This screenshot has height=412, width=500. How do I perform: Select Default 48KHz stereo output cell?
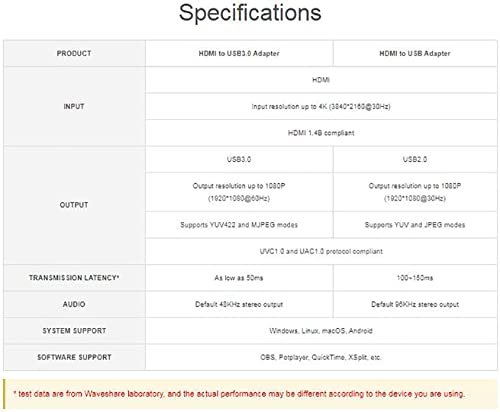(239, 304)
